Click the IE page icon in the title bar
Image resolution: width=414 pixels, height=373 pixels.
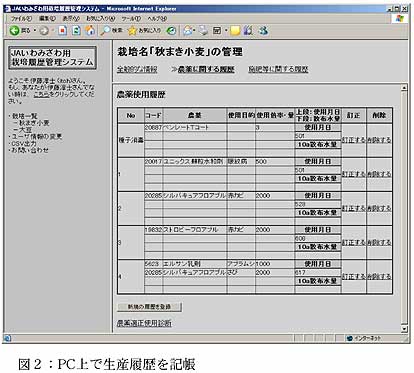(7, 8)
